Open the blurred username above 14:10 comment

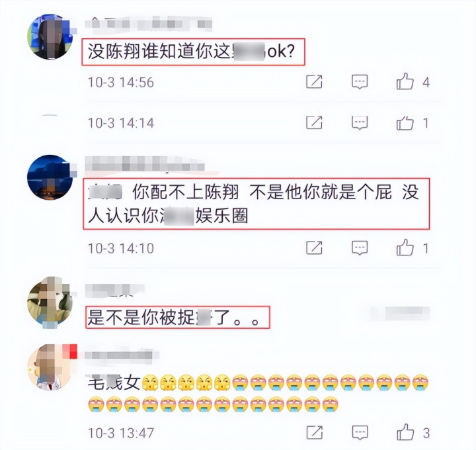pos(145,163)
